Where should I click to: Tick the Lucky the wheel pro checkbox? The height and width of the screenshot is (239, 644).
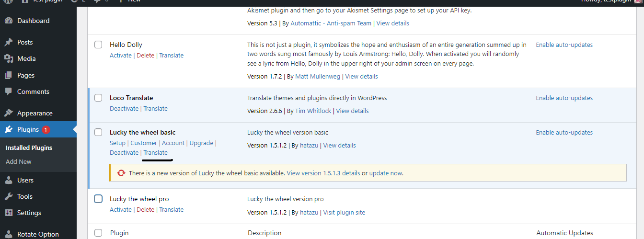[x=98, y=199]
